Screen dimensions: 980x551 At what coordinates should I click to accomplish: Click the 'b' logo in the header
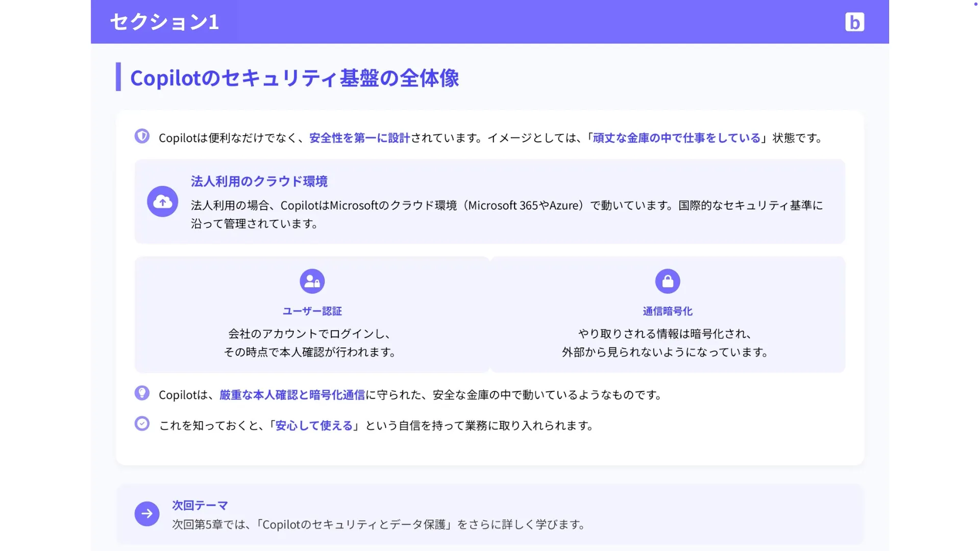855,21
